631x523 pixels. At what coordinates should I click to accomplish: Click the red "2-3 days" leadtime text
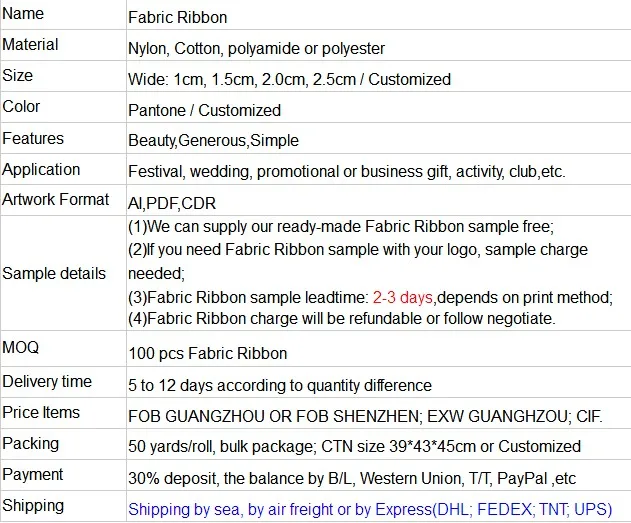[x=403, y=298]
